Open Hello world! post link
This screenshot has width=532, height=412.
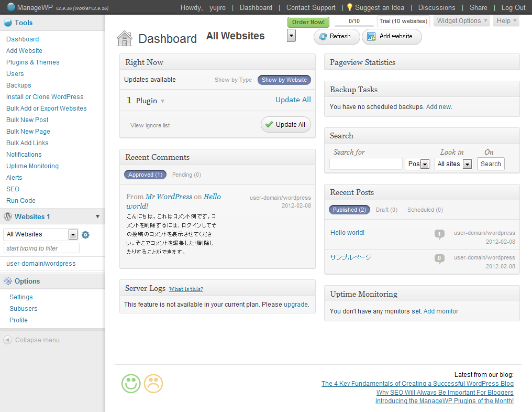tap(348, 233)
